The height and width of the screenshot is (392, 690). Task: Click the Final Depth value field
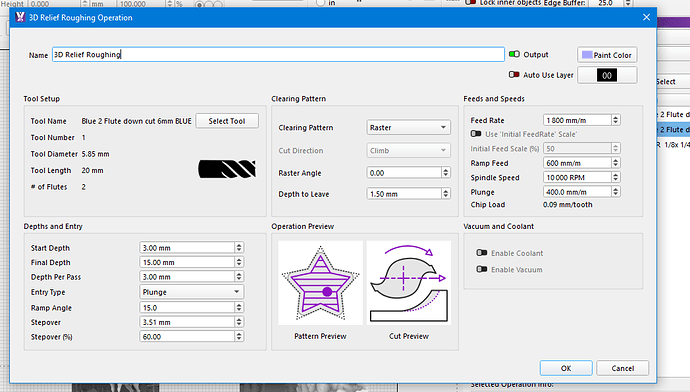coord(187,262)
